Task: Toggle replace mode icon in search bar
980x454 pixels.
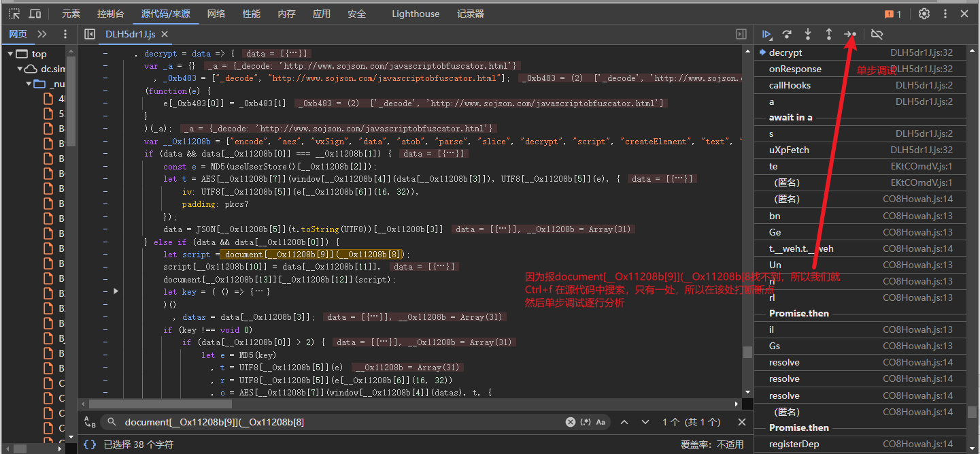Action: point(90,422)
